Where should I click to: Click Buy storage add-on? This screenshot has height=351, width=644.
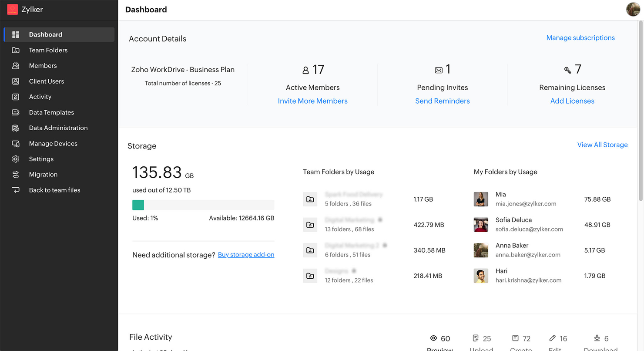(246, 255)
